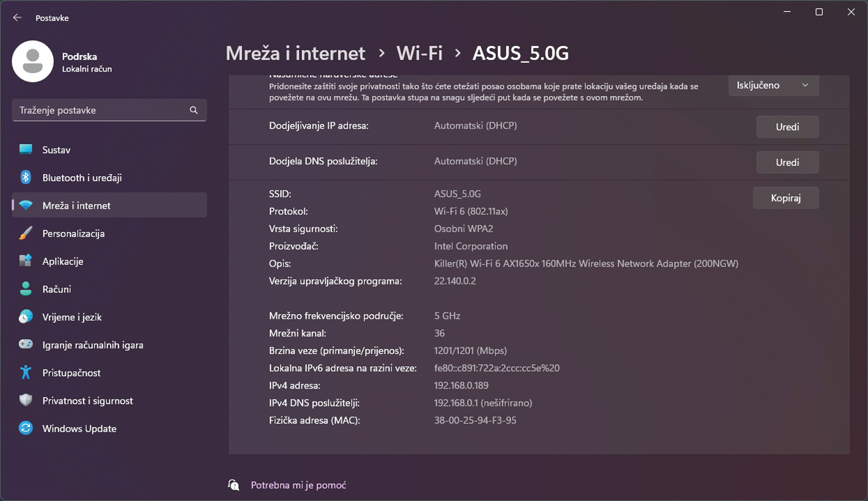Edit the IP address assignment

(787, 127)
